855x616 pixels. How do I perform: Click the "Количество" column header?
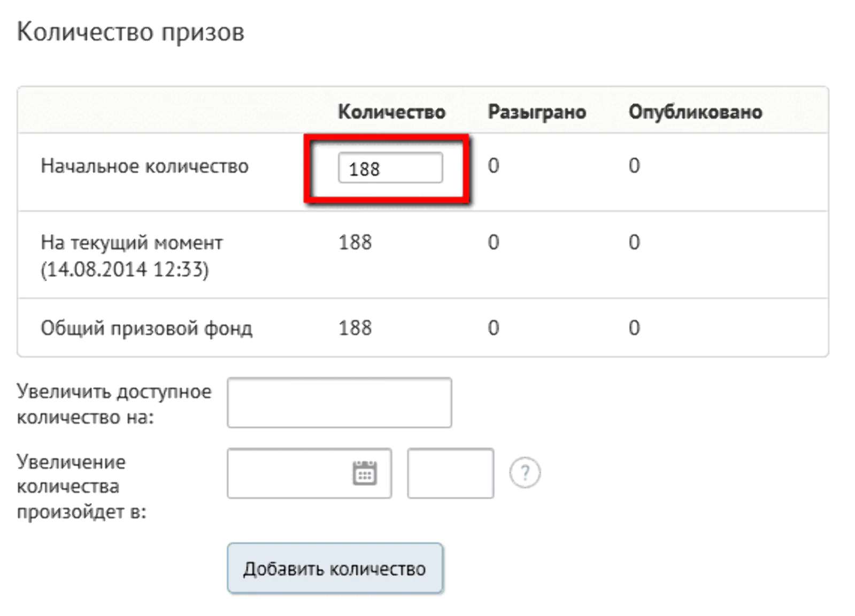(x=391, y=112)
